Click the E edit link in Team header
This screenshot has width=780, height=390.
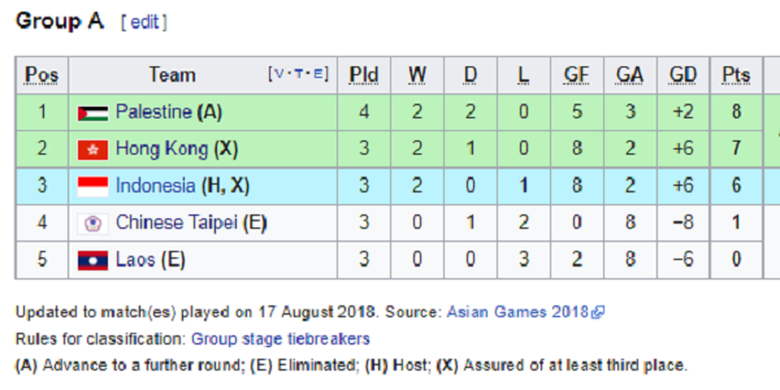pyautogui.click(x=318, y=75)
